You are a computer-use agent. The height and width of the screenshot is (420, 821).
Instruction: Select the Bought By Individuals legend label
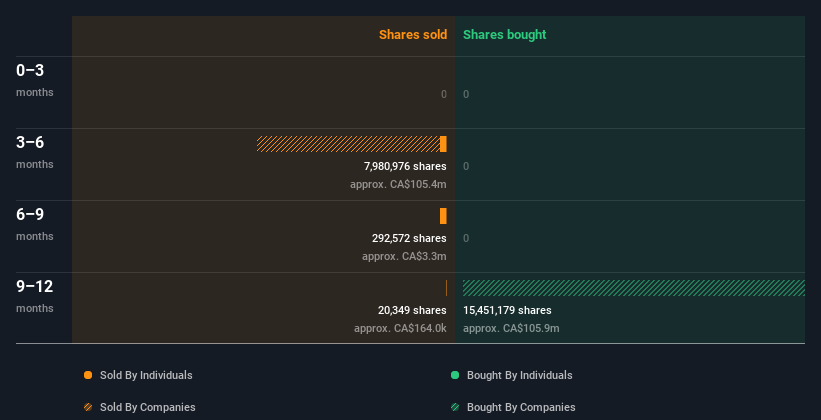pos(519,375)
